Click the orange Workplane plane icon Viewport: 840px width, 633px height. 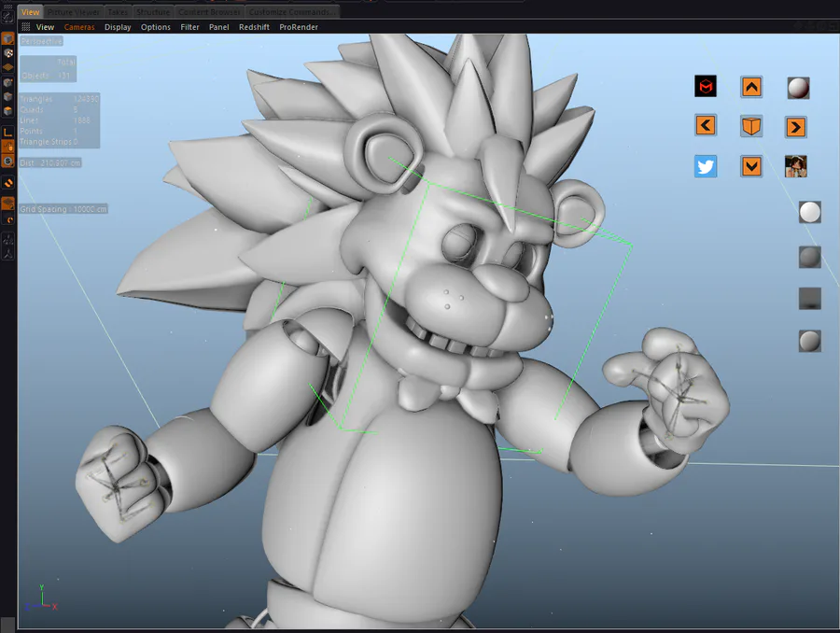[8, 67]
